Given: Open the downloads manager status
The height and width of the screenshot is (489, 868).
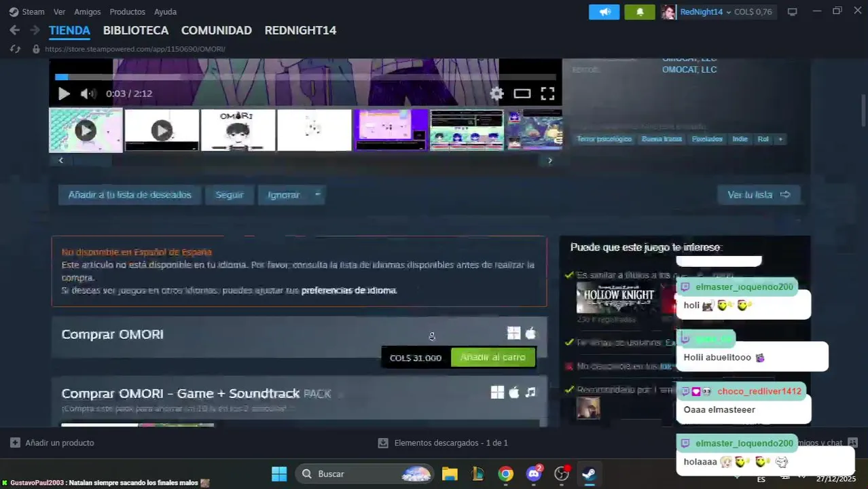Looking at the screenshot, I should (x=443, y=443).
